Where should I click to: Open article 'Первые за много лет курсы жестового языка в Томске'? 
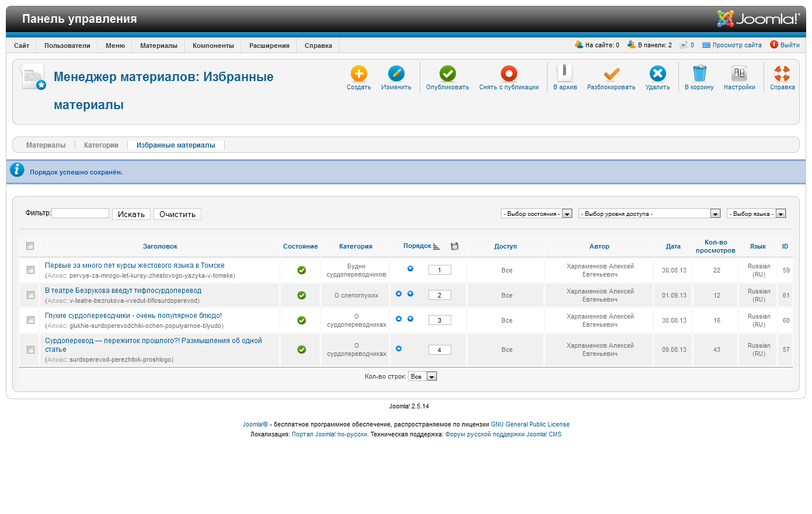click(135, 265)
